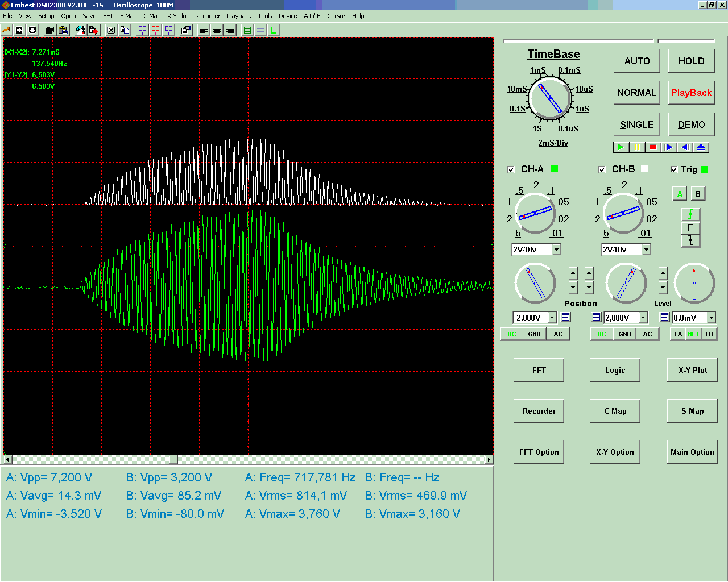Click the TimeBase rotary knob
Screen dimensions: 728x582
pyautogui.click(x=550, y=98)
